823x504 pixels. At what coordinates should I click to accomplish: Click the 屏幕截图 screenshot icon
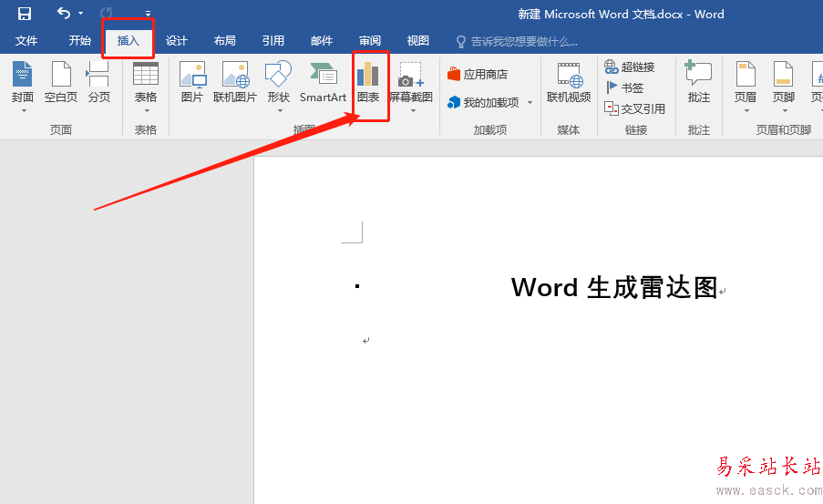pyautogui.click(x=412, y=74)
